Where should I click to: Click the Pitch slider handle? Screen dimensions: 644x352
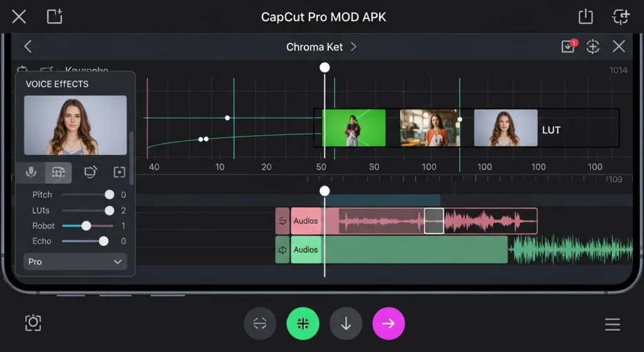coord(109,195)
